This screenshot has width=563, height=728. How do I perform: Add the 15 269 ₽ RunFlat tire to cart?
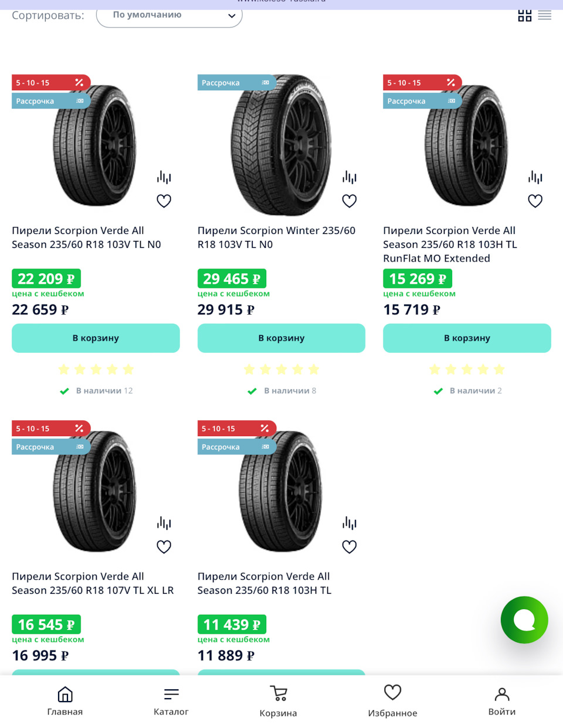click(467, 338)
